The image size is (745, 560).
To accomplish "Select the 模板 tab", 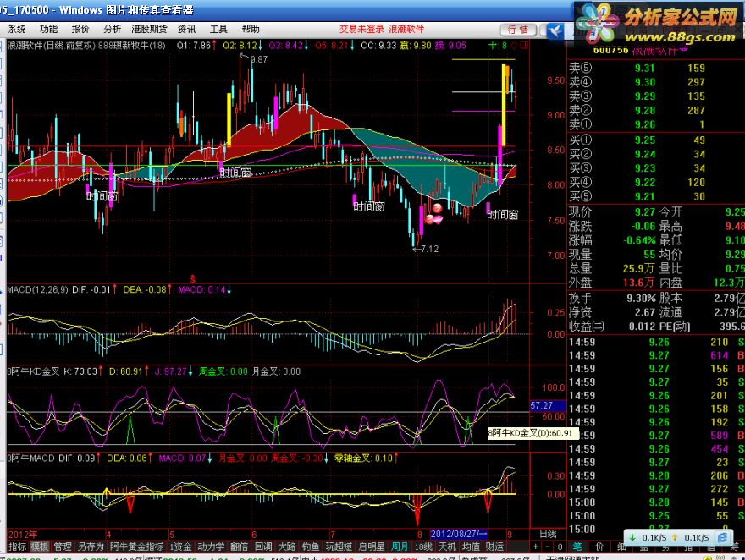I will (40, 546).
